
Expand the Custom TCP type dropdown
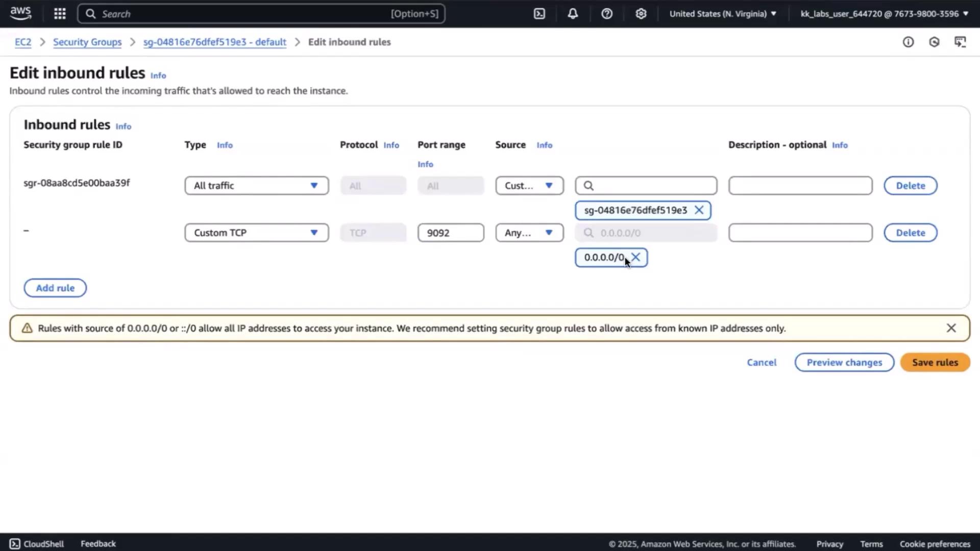click(256, 233)
